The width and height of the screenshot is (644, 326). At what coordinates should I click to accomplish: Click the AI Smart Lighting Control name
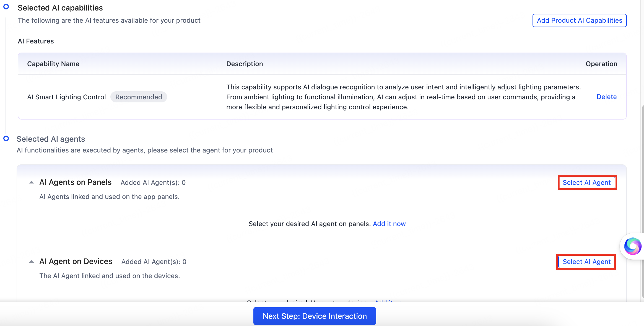coord(66,97)
